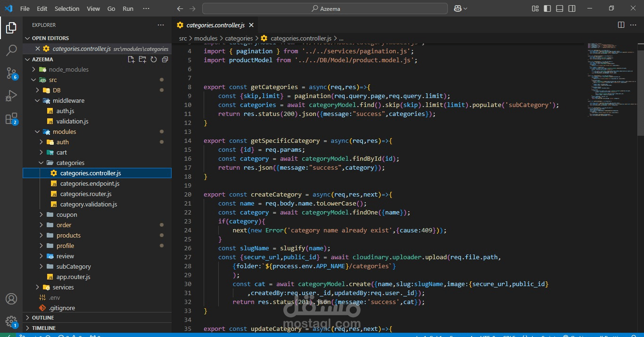644x337 pixels.
Task: Click the New File icon in AZEEMA header
Action: (x=131, y=59)
